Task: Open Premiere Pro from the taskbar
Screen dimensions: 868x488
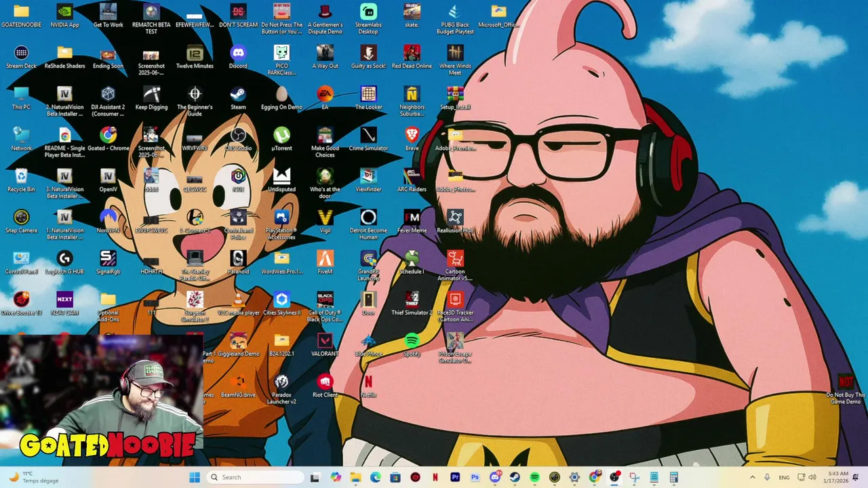Action: (x=455, y=477)
